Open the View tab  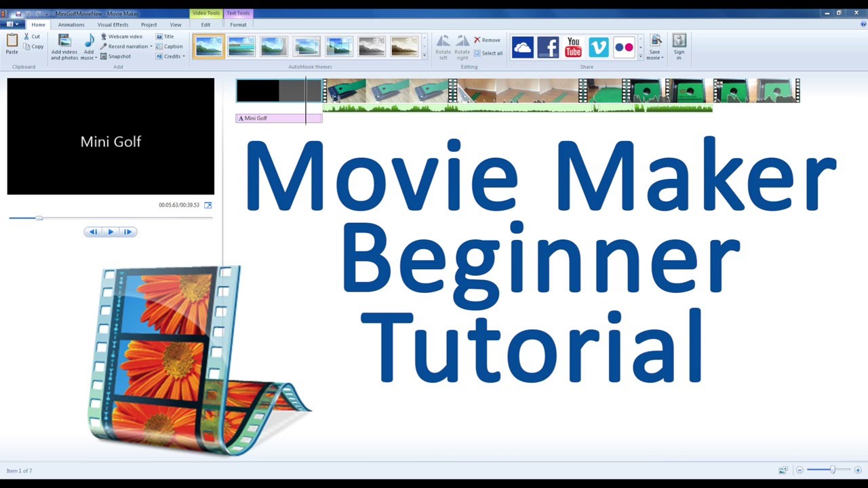(x=176, y=24)
